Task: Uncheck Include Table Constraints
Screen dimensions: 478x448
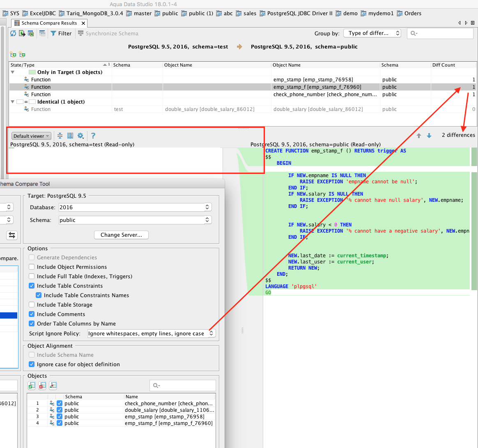Action: click(32, 286)
